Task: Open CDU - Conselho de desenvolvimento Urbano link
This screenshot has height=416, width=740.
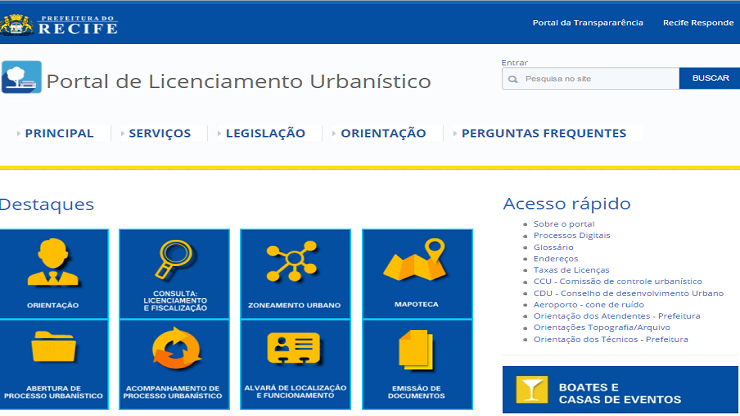Action: point(628,293)
